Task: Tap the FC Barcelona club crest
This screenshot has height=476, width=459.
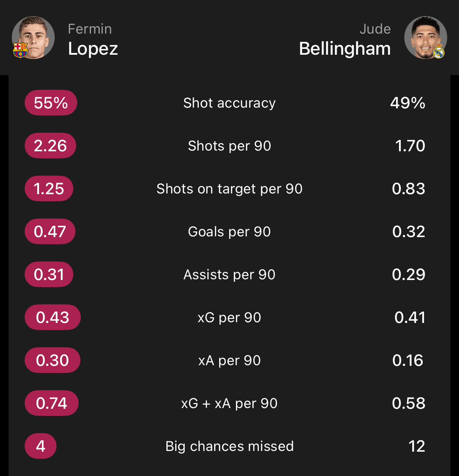Action: coord(20,50)
